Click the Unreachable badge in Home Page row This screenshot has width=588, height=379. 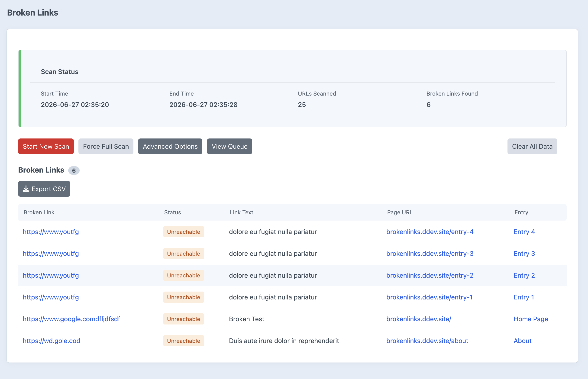[184, 319]
